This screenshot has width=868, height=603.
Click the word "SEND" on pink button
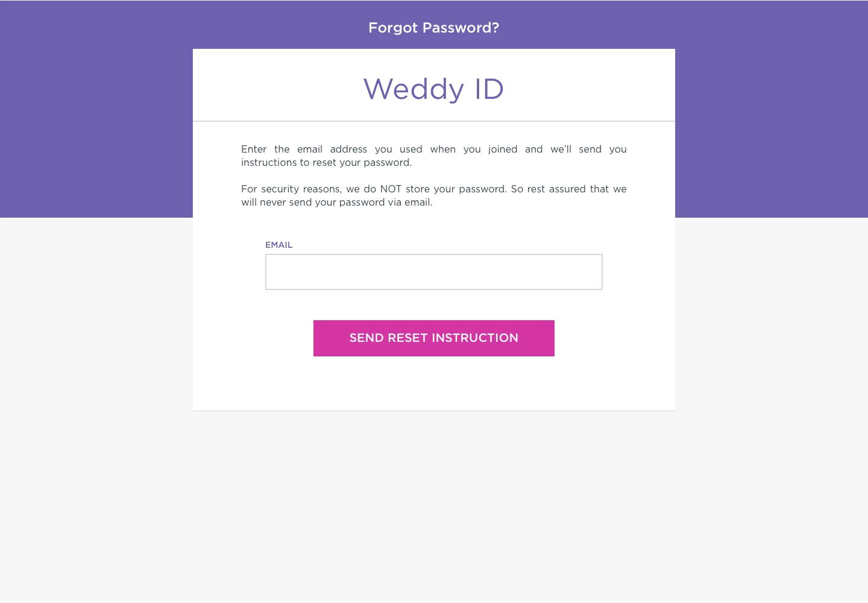[x=366, y=338]
